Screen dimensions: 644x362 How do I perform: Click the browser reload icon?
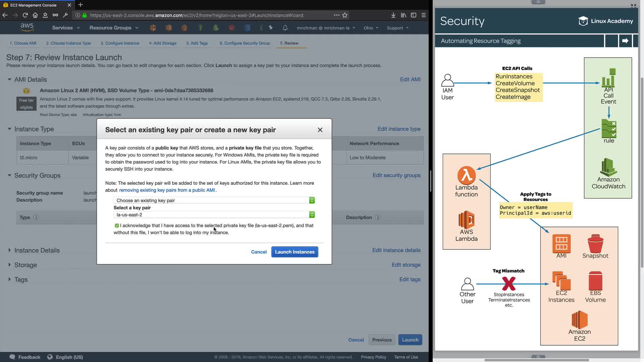point(25,15)
